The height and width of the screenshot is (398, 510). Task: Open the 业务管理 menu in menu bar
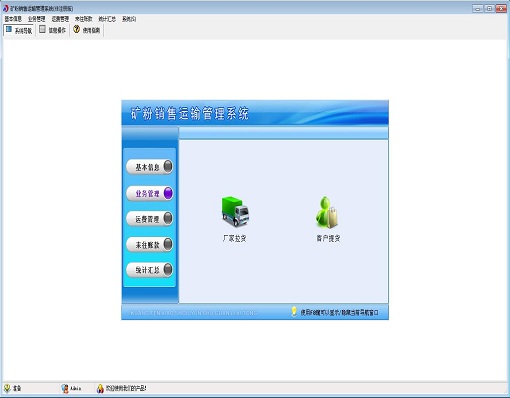click(37, 19)
